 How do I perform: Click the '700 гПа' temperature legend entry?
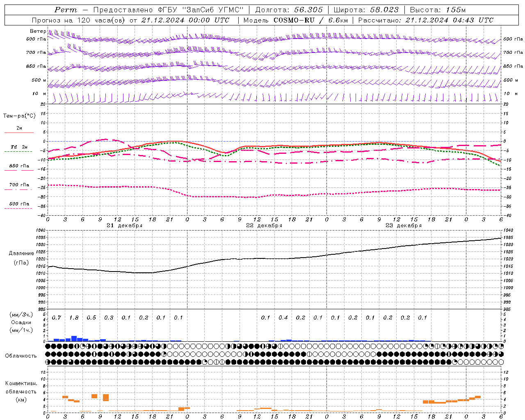point(19,185)
